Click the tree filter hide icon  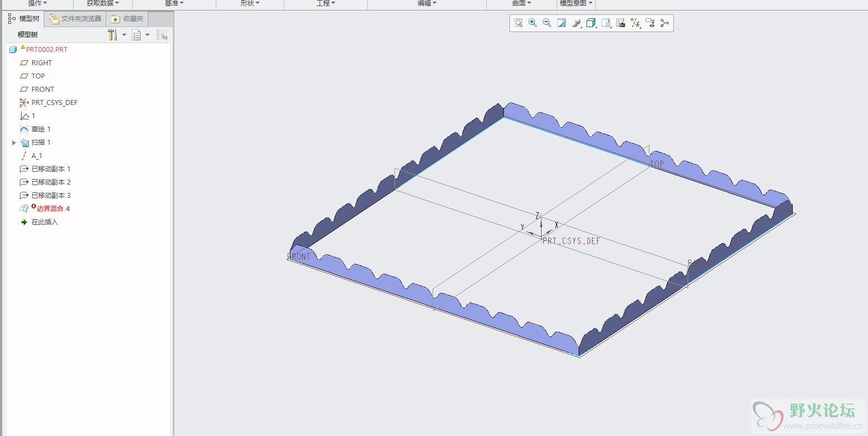162,35
